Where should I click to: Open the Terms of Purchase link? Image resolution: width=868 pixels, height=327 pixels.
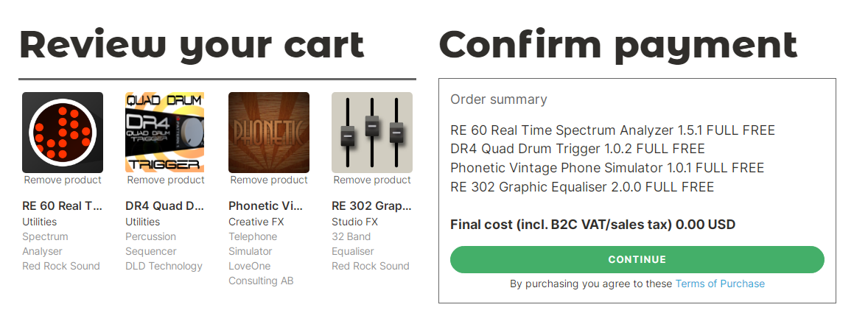720,284
